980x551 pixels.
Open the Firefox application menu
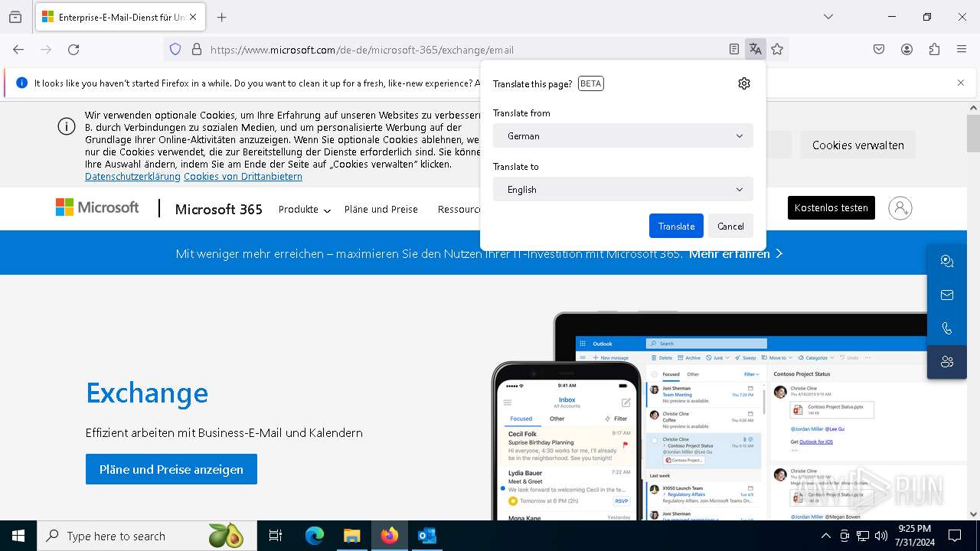(x=962, y=49)
